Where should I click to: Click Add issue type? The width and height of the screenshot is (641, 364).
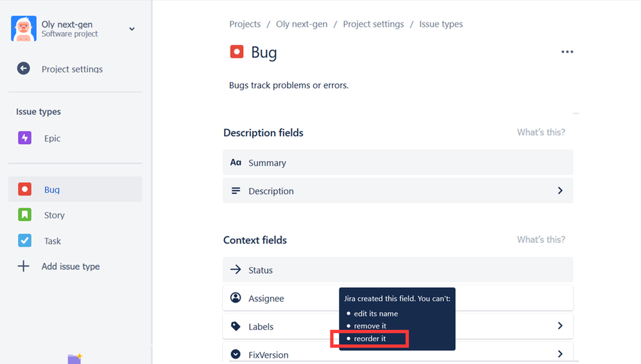click(71, 267)
